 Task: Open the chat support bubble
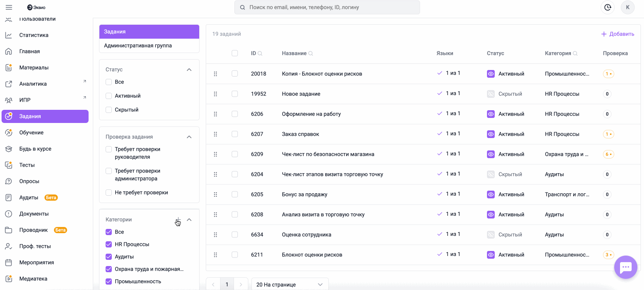click(x=625, y=267)
